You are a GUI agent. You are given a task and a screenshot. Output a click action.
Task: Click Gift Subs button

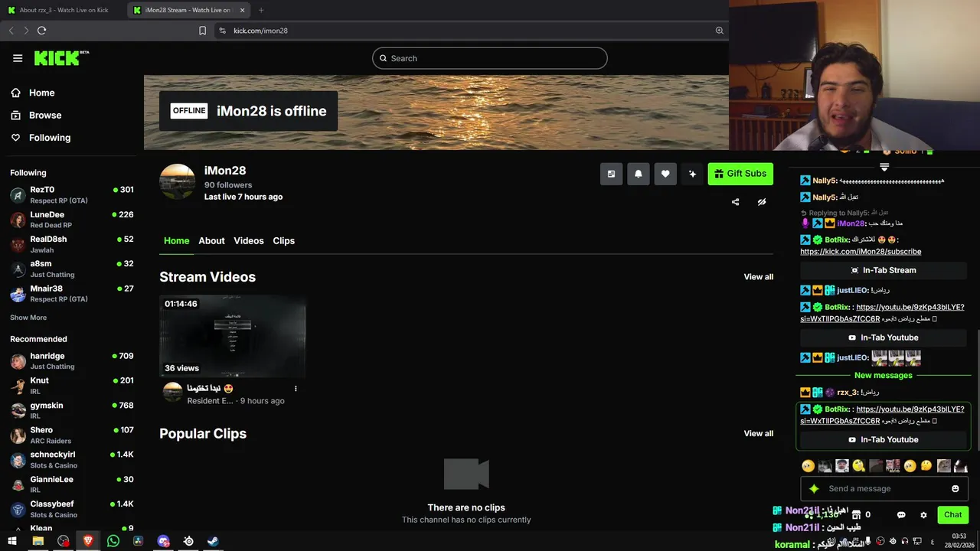point(740,174)
